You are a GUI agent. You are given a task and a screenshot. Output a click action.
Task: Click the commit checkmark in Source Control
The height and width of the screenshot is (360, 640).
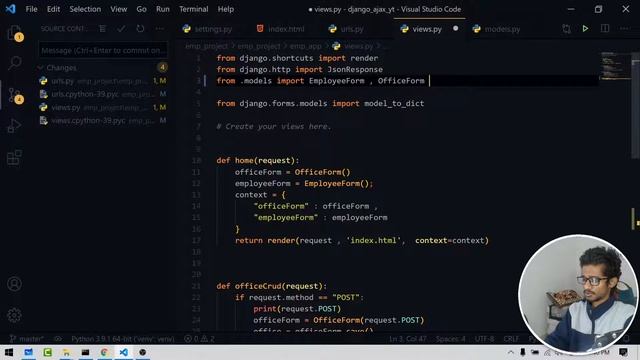pyautogui.click(x=121, y=29)
